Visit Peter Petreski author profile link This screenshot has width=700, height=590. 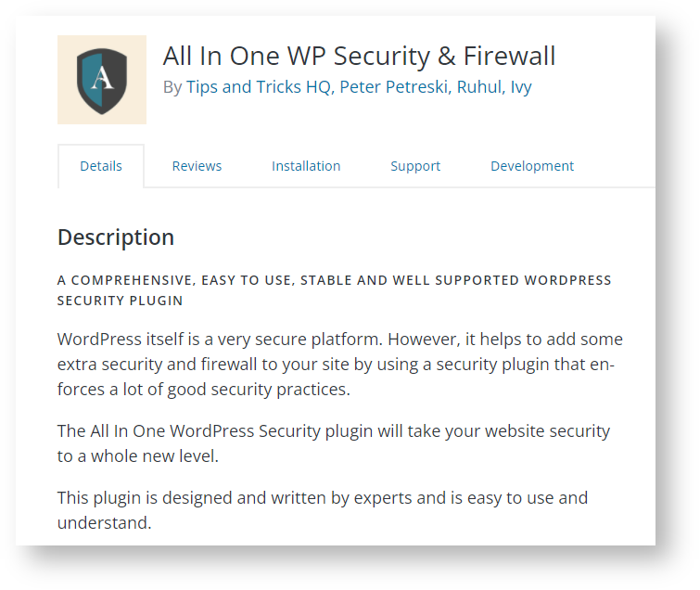click(395, 86)
